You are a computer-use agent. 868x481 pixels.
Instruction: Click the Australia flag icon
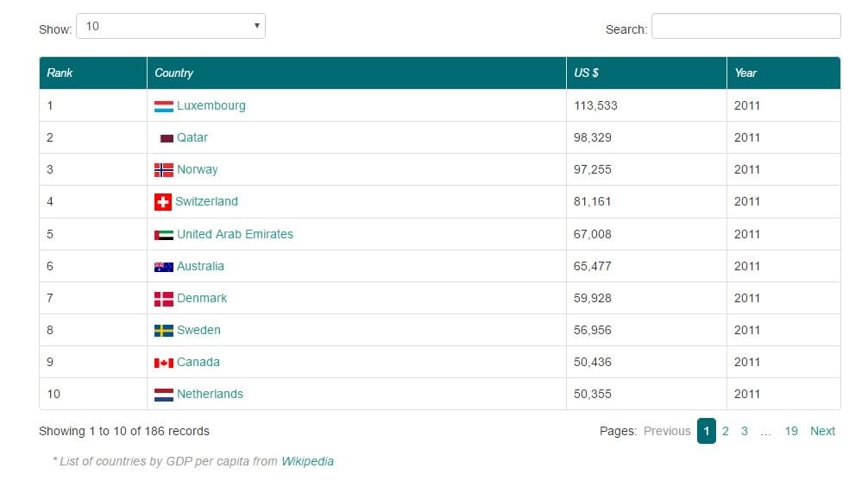[164, 267]
